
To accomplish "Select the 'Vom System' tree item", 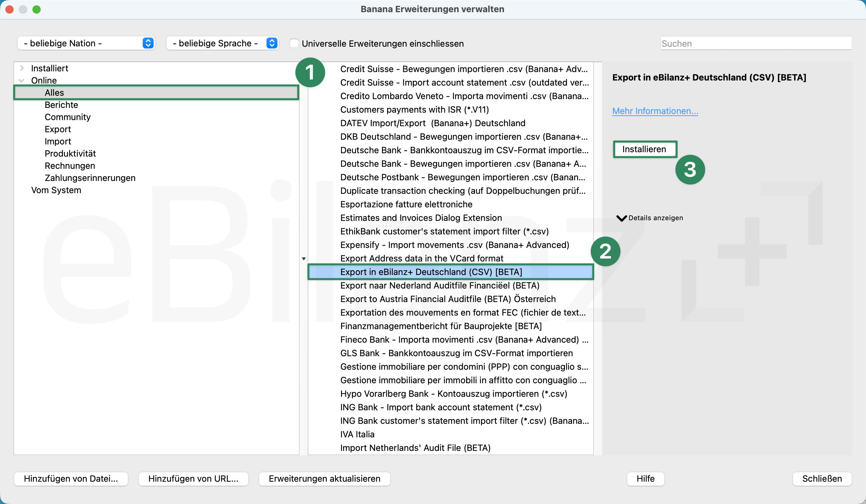I will [x=56, y=190].
